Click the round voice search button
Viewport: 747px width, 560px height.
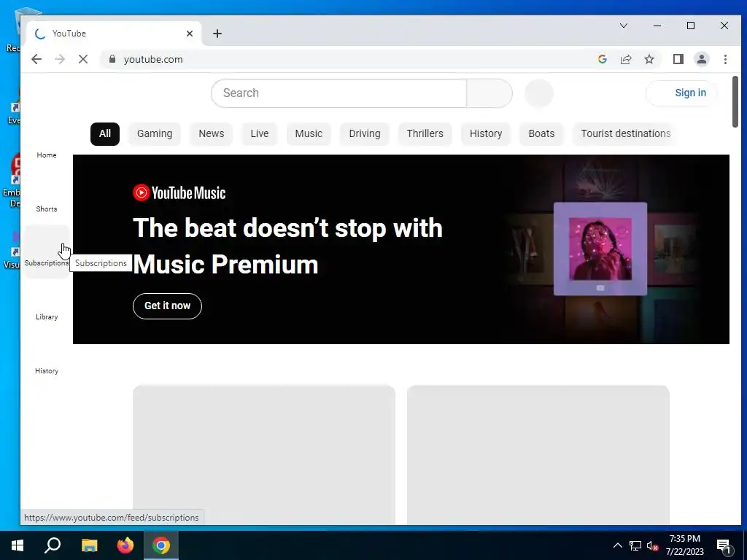click(539, 93)
